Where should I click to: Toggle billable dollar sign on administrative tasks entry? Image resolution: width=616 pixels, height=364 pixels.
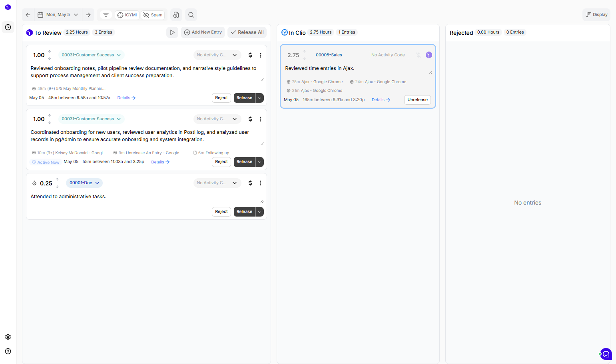250,183
